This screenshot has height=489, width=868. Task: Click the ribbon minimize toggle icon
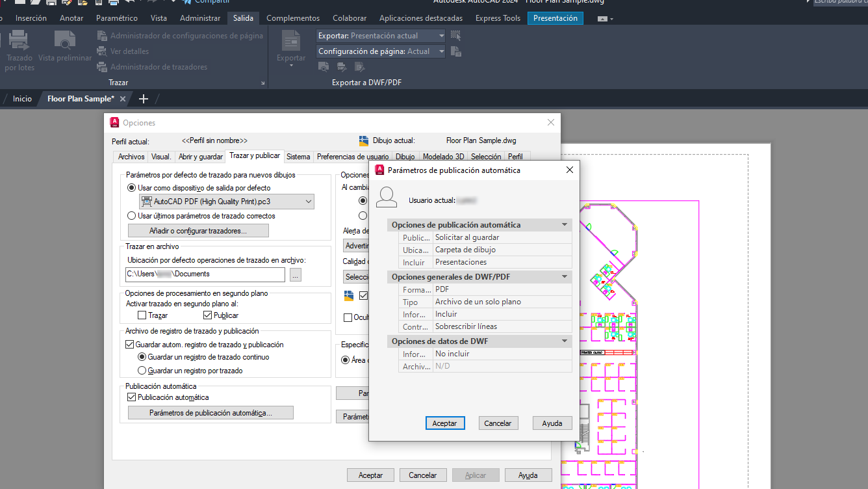click(x=602, y=19)
